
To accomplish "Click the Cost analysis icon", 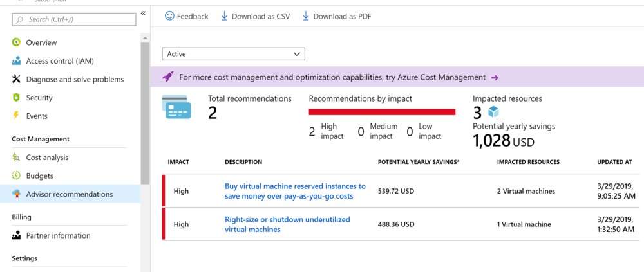I will pos(16,158).
